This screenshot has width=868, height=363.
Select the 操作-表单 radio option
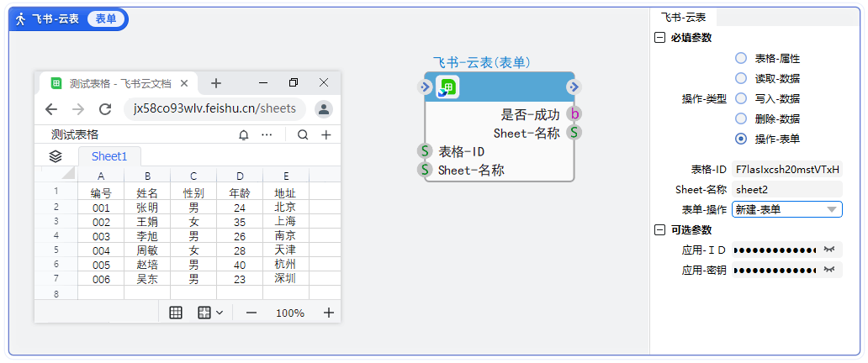[741, 139]
